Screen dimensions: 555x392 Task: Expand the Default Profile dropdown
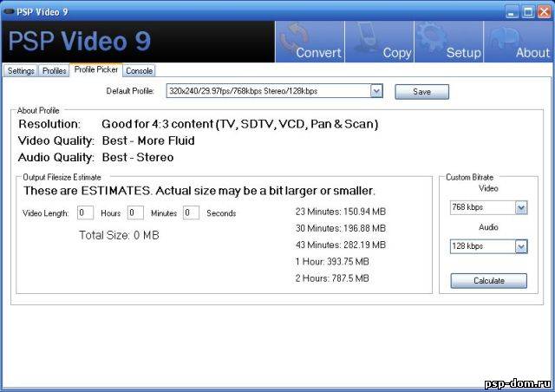376,91
